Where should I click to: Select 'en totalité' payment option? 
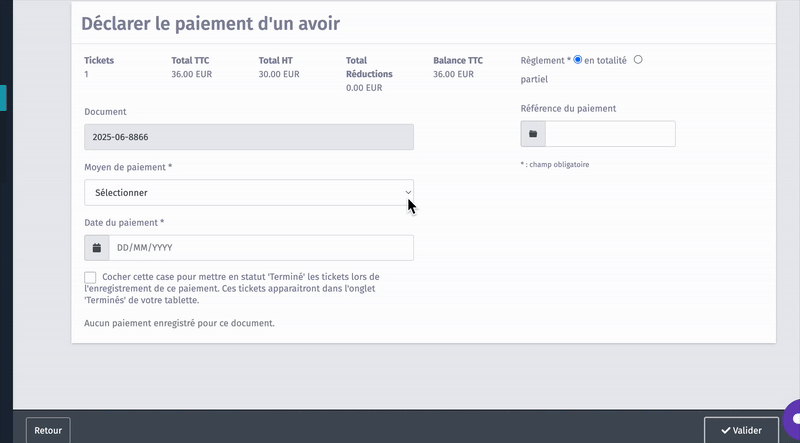pyautogui.click(x=578, y=60)
